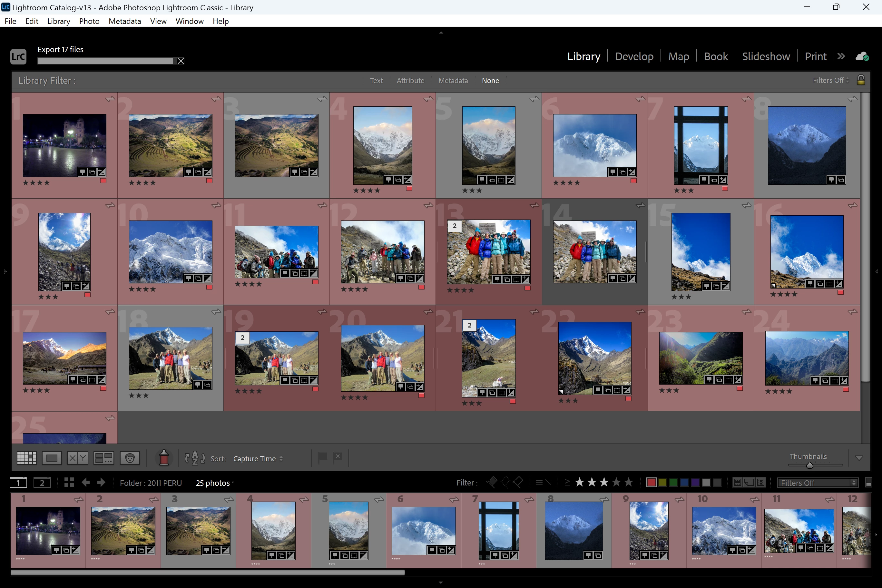Select the Attribute library filter
The image size is (882, 588).
click(410, 80)
